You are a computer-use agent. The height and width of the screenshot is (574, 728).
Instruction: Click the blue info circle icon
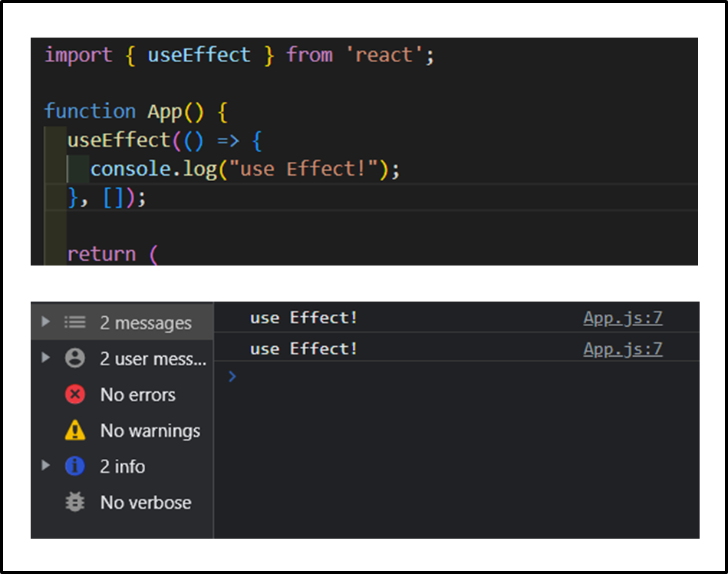pos(74,467)
